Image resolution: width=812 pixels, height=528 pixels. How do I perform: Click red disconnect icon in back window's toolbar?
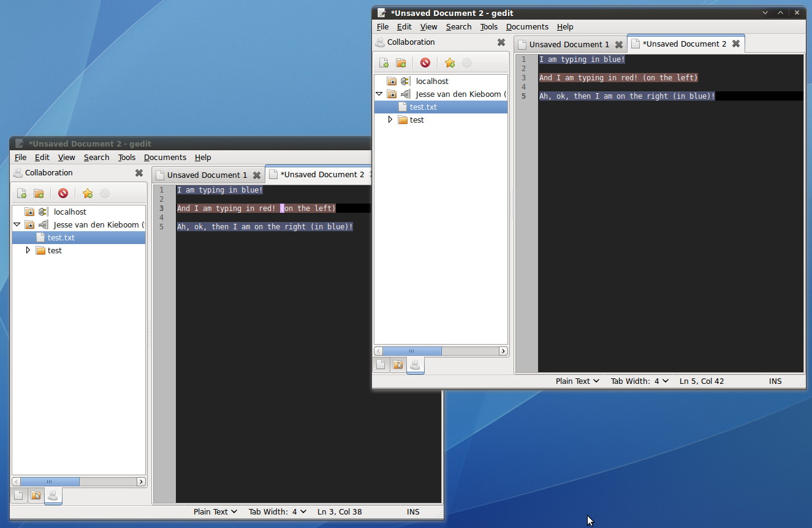point(63,193)
